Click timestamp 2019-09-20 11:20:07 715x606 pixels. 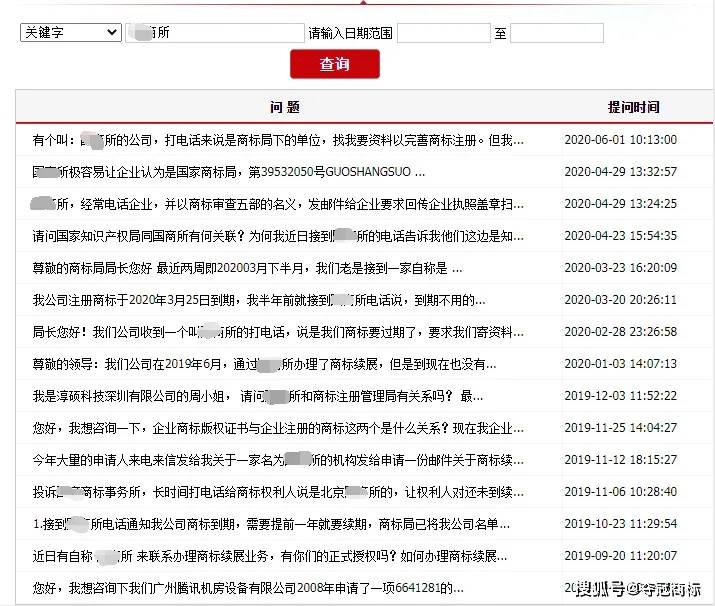[621, 555]
